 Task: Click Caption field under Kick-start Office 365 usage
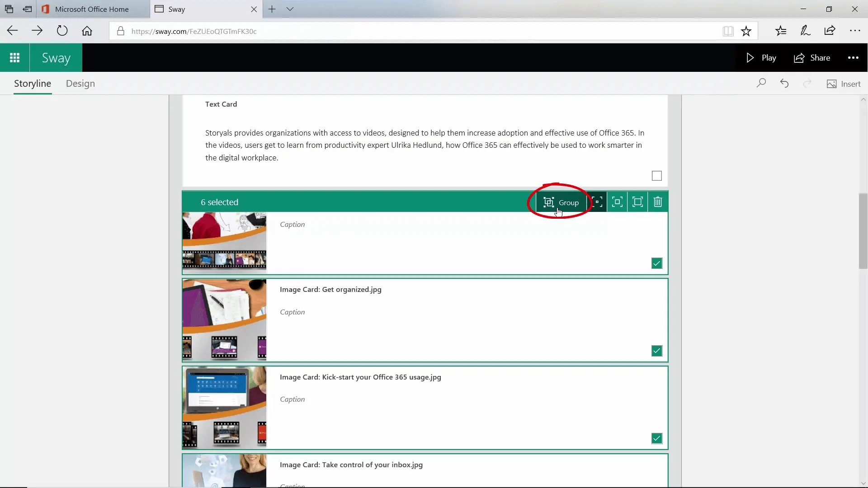click(x=292, y=399)
